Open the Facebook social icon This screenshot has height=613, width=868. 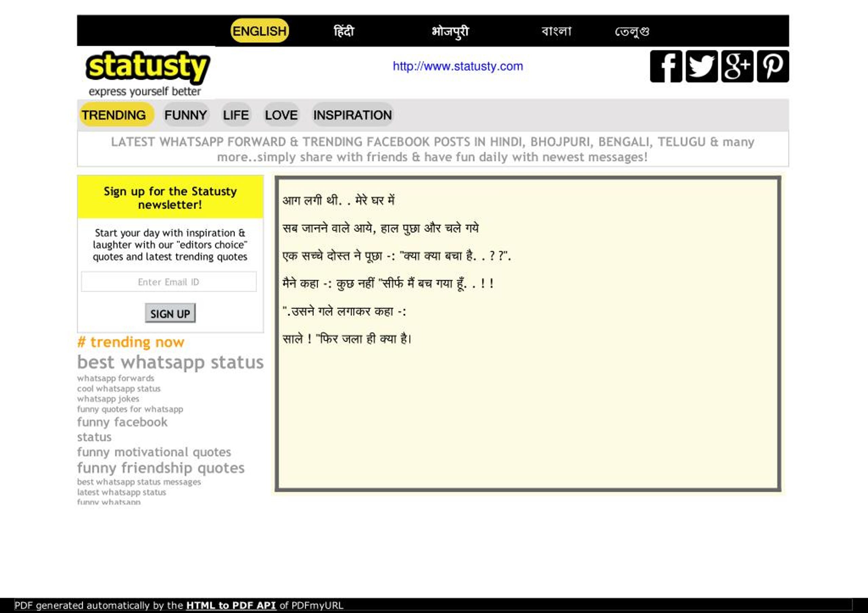tap(666, 66)
